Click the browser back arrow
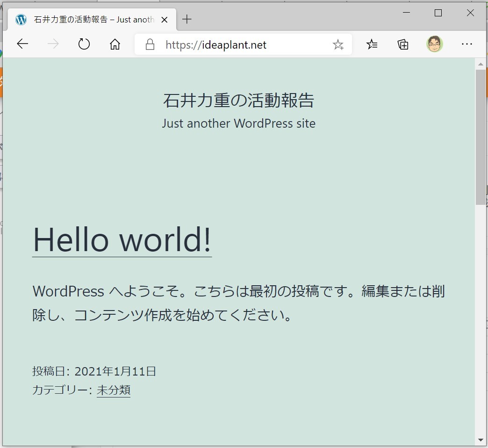Image resolution: width=488 pixels, height=448 pixels. coord(22,44)
